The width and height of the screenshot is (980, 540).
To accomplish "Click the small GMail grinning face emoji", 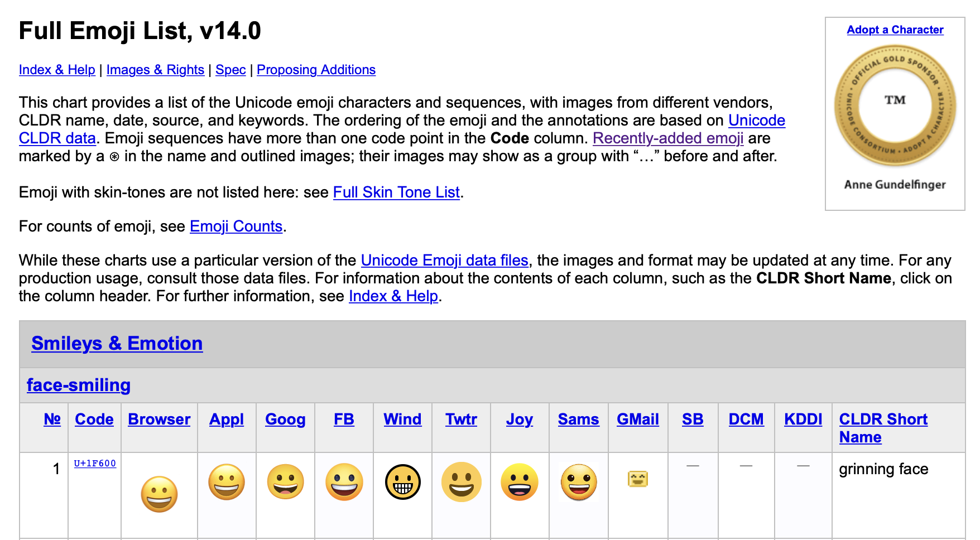I will click(x=637, y=479).
